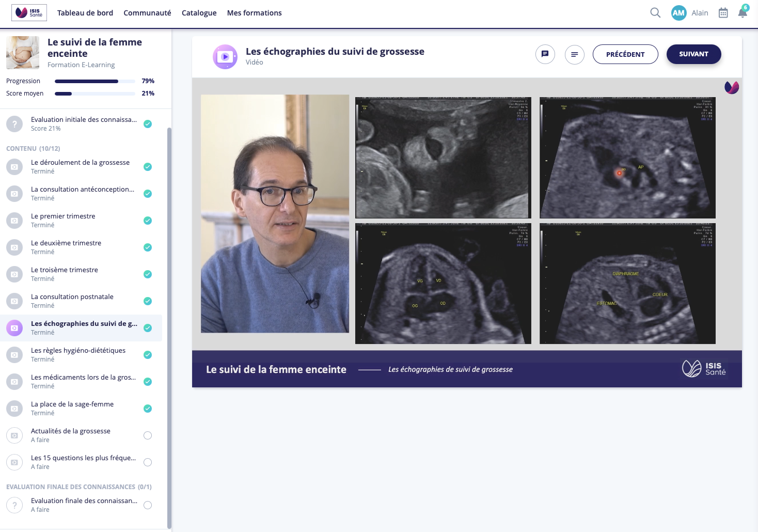The height and width of the screenshot is (532, 758).
Task: Open Actualités de la grossesse lesson
Action: pyautogui.click(x=81, y=435)
